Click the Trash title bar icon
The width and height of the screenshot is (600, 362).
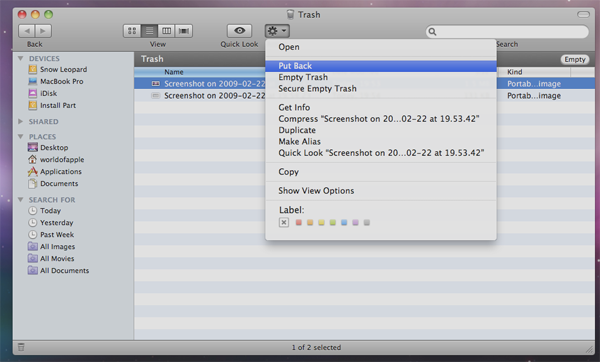291,15
